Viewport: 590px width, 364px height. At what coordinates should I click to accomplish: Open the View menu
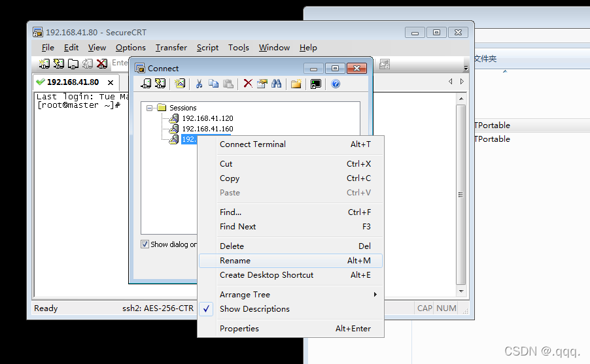click(97, 48)
